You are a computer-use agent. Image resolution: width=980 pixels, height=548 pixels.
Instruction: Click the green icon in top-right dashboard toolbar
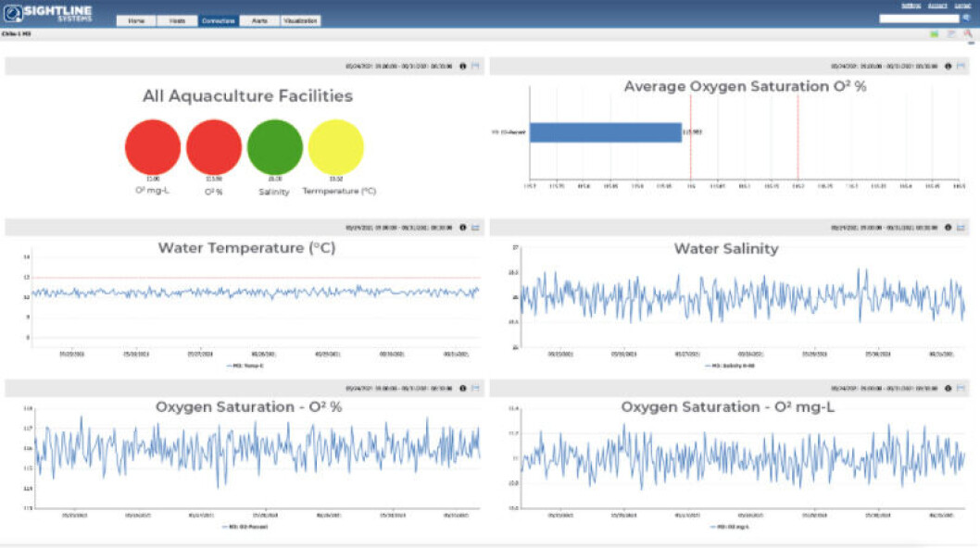click(935, 33)
